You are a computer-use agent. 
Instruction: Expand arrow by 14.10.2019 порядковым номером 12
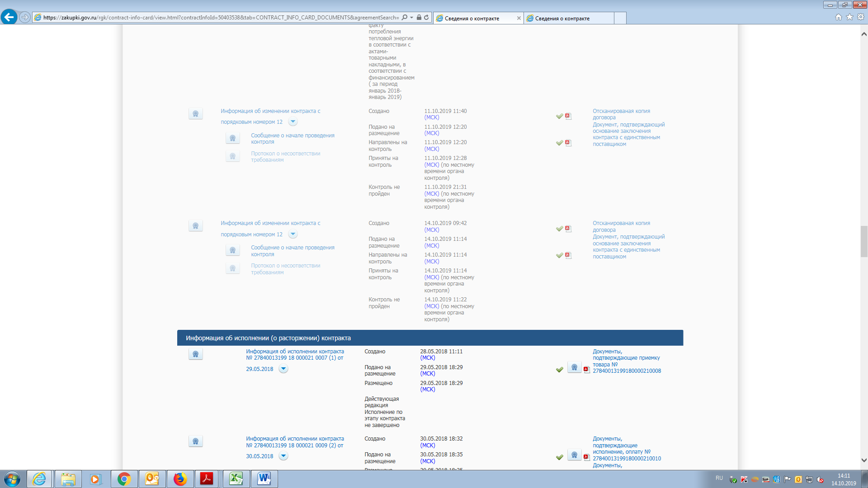coord(293,234)
